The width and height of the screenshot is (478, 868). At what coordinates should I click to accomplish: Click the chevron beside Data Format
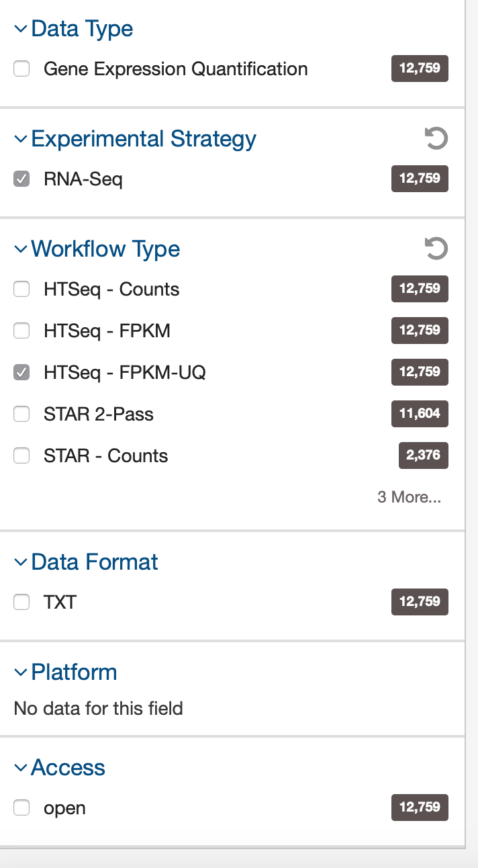(x=19, y=562)
